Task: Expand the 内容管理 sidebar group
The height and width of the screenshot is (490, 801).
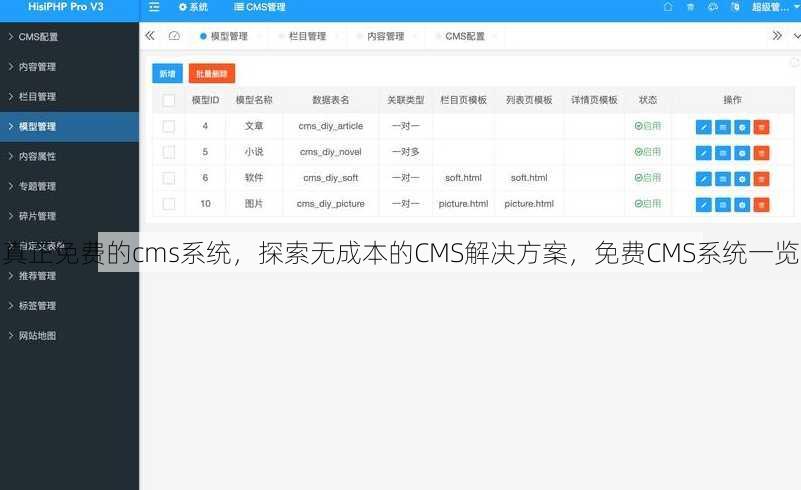Action: tap(69, 66)
